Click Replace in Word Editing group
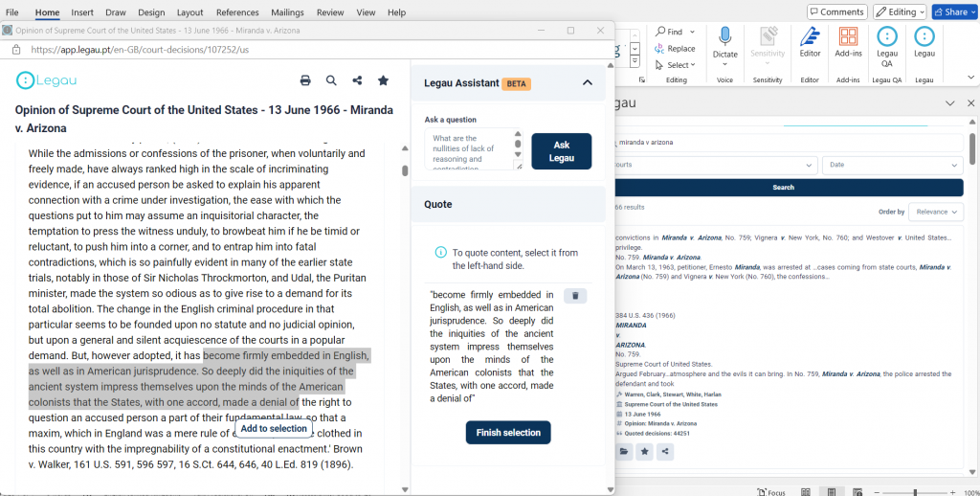 click(675, 48)
